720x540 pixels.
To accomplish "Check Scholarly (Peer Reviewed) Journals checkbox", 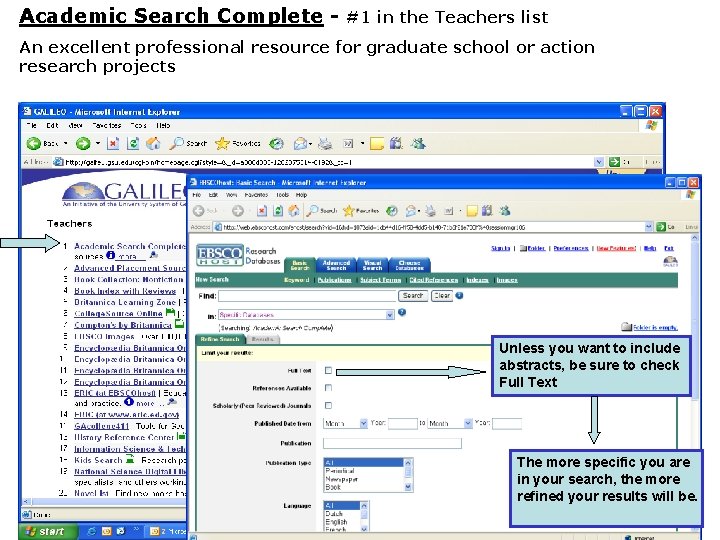I will [328, 405].
